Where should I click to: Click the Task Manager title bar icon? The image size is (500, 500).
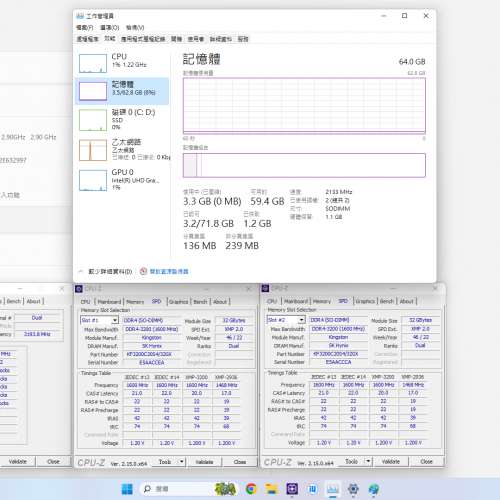tap(80, 16)
